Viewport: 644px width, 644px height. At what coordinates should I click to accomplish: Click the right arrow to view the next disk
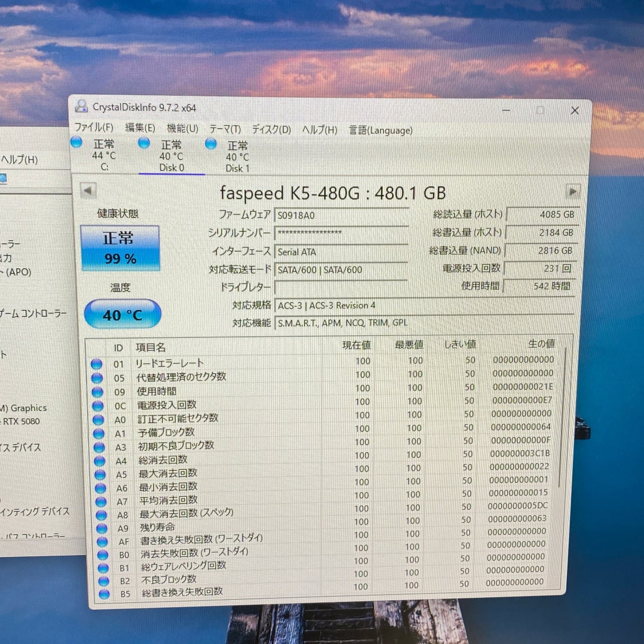[572, 191]
